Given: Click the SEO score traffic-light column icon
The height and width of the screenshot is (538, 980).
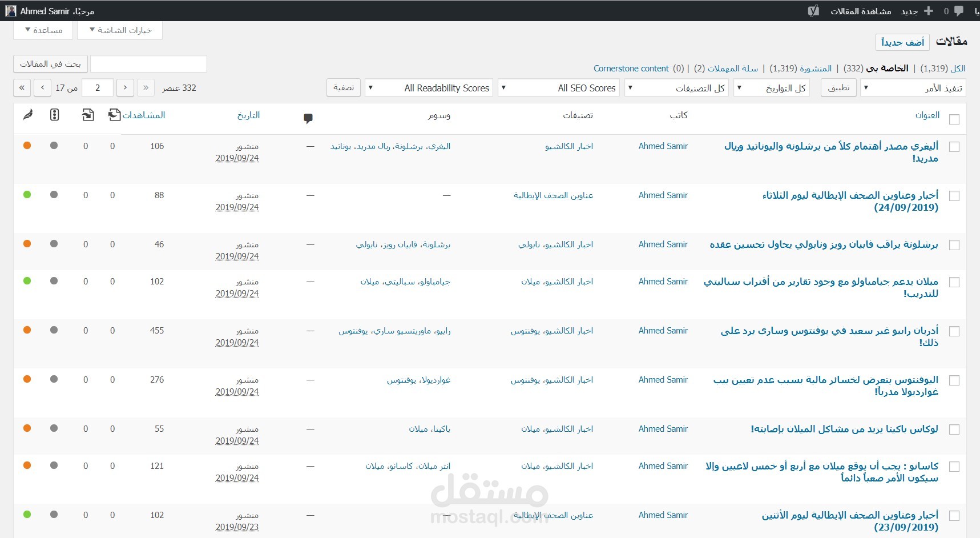Looking at the screenshot, I should 54,115.
